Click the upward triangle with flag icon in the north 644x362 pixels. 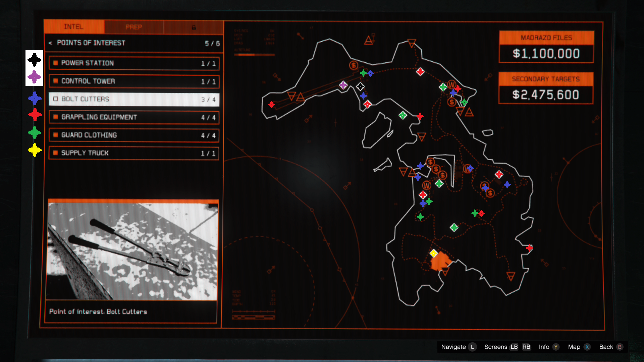pyautogui.click(x=369, y=40)
